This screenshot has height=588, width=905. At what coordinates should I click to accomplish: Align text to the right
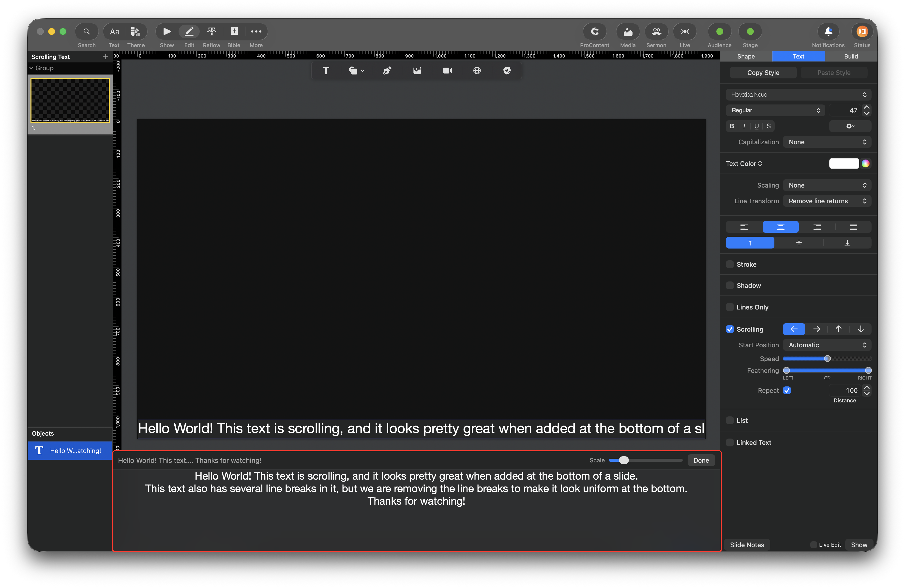[817, 227]
